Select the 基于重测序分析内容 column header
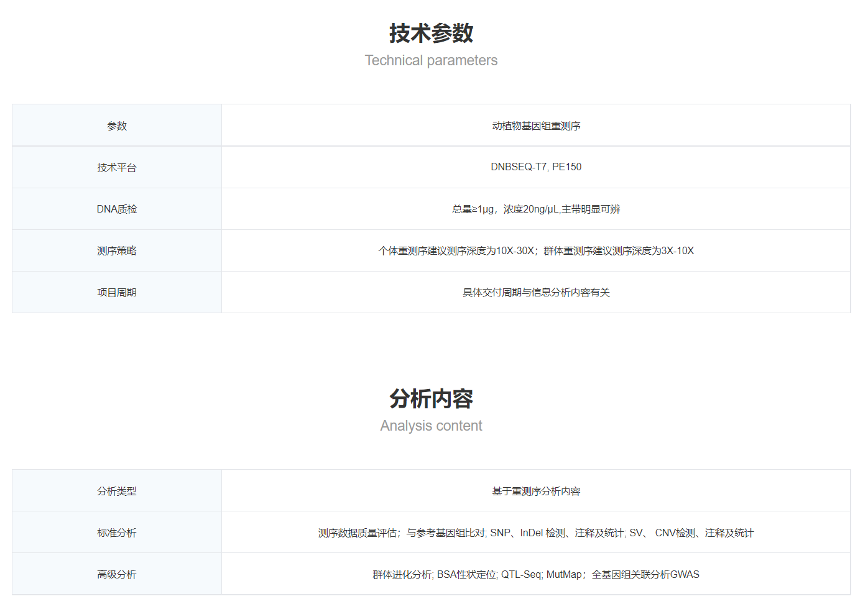Screen dimensions: 868x604 [536, 492]
